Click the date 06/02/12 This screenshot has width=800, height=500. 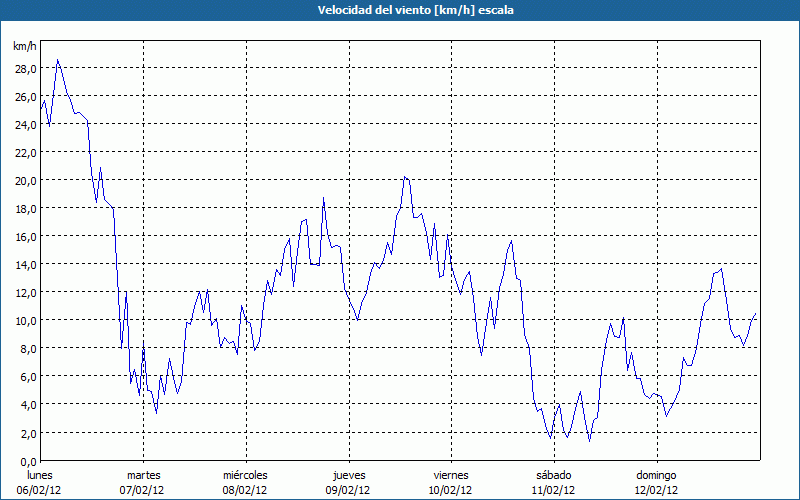pyautogui.click(x=41, y=490)
